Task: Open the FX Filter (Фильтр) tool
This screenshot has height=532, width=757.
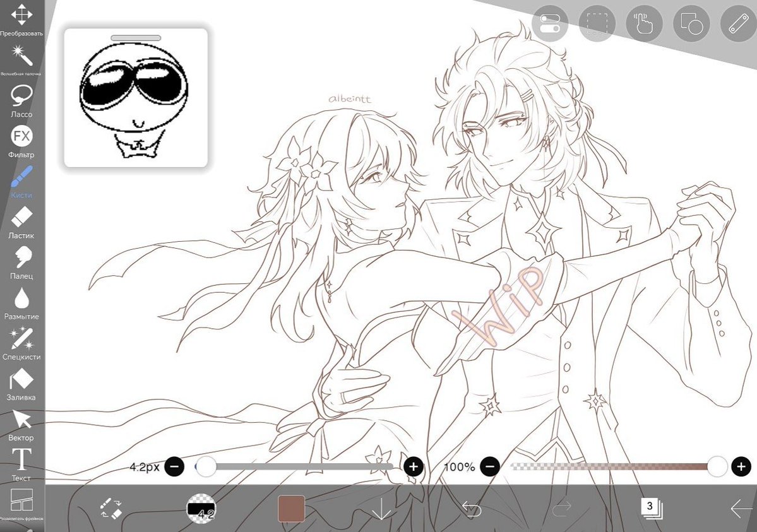Action: (21, 141)
